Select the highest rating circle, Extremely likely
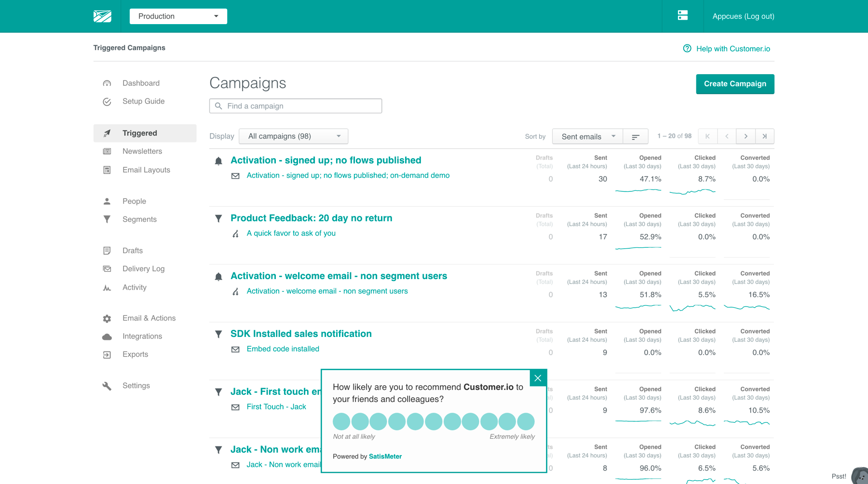 click(x=525, y=421)
